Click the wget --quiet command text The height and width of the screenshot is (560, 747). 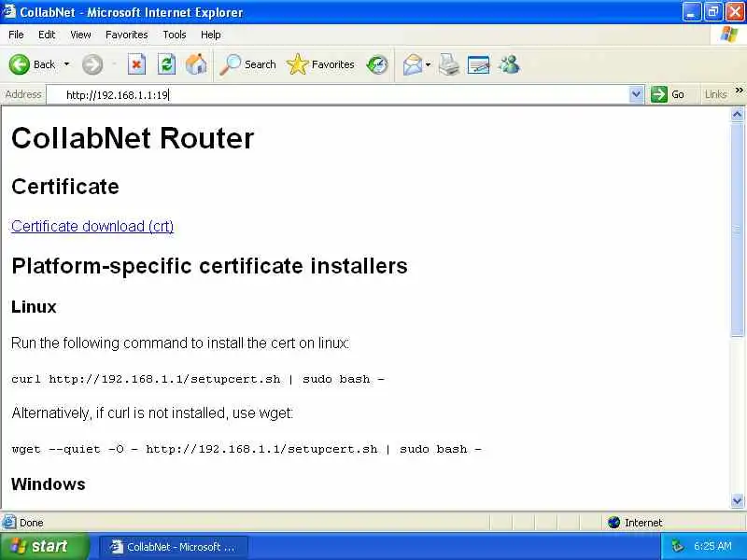(x=247, y=449)
